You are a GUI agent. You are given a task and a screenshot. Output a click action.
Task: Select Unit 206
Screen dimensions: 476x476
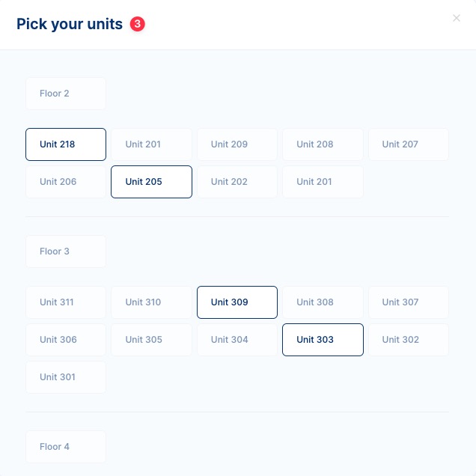tap(66, 182)
